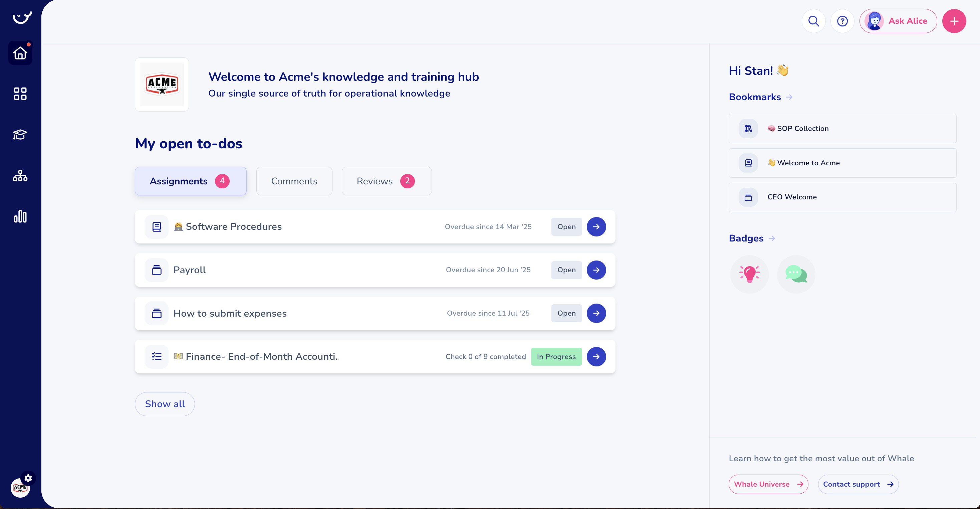
Task: Open the help question mark icon
Action: pos(842,21)
